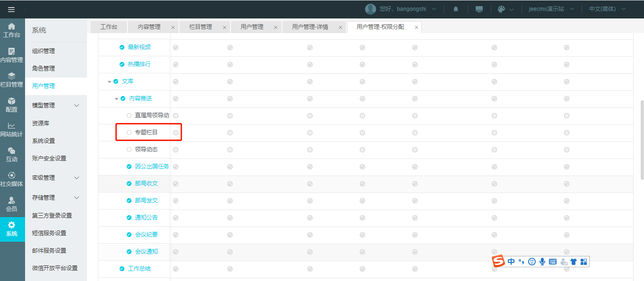Screen dimensions: 644x281
Task: Check the 专题栏目 row checkbox
Action: tap(129, 132)
